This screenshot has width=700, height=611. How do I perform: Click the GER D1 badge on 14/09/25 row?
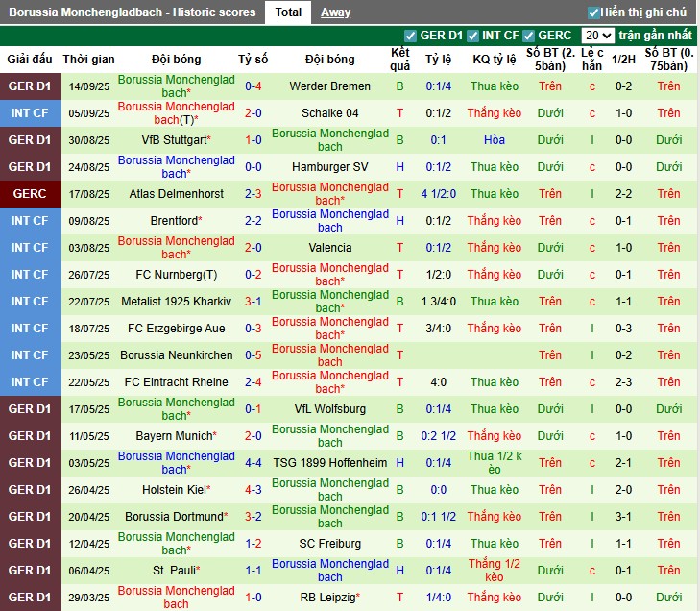28,86
